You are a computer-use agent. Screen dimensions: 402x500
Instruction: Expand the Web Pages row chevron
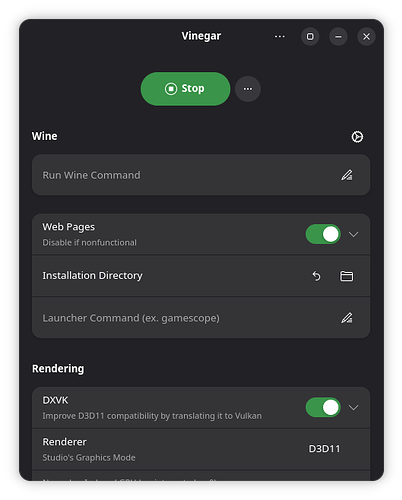click(x=353, y=234)
